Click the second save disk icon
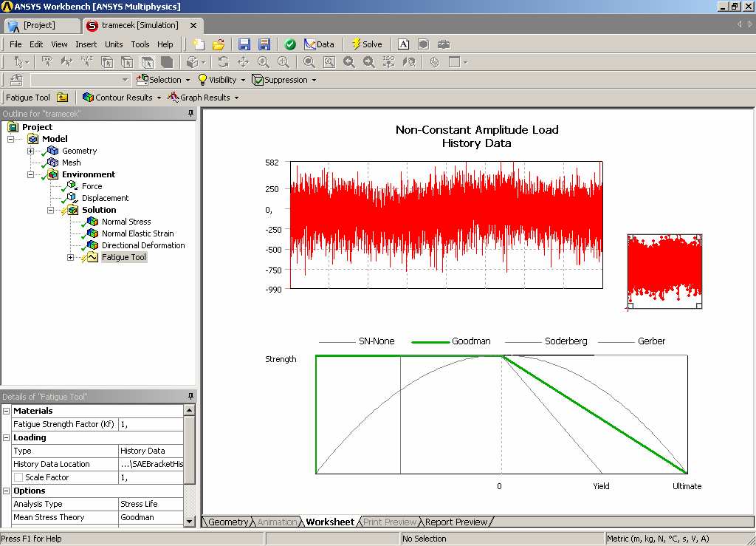Screen dimensions: 756x546 coord(264,44)
